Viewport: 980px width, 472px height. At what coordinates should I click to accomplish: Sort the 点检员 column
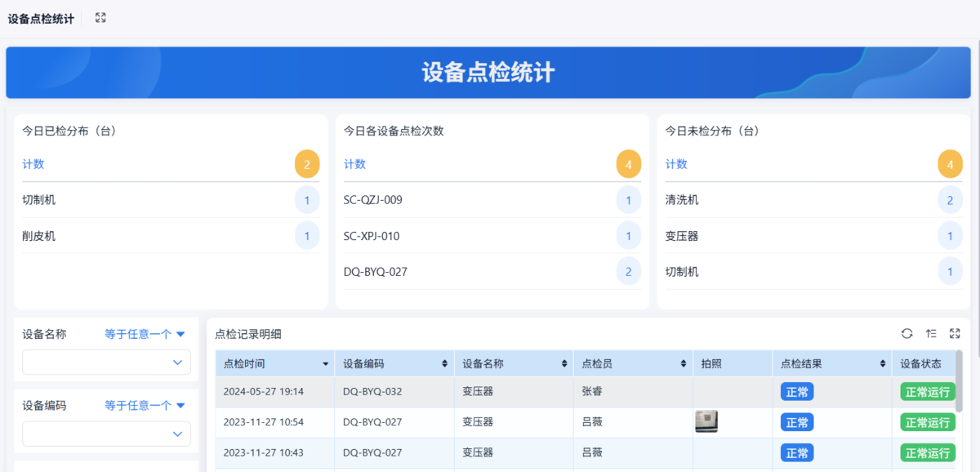pyautogui.click(x=683, y=364)
